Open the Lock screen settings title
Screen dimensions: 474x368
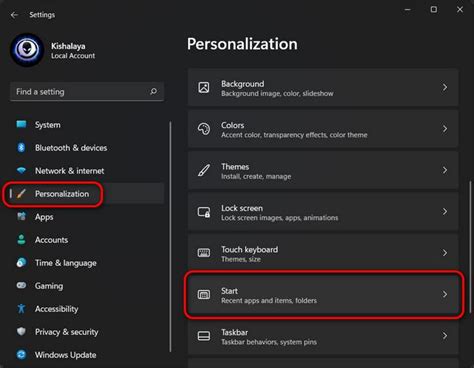[x=242, y=208]
